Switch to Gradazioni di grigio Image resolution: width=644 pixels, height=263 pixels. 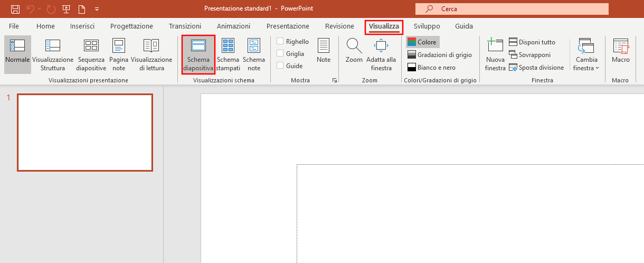(x=440, y=54)
